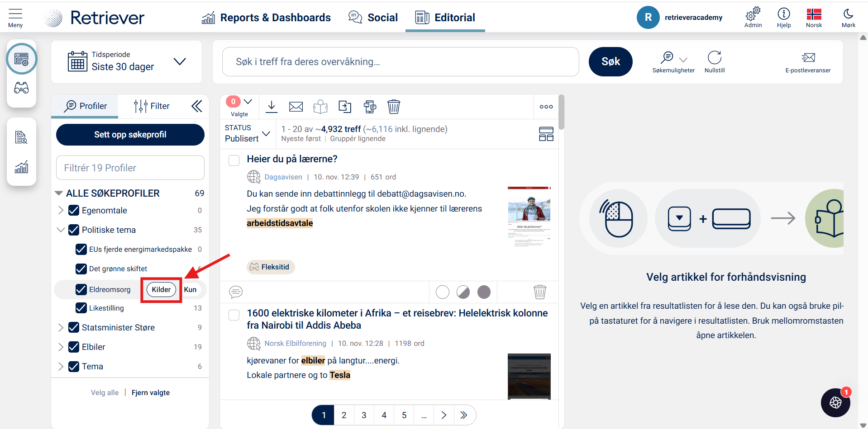Delete first article with its trash icon

(x=540, y=292)
